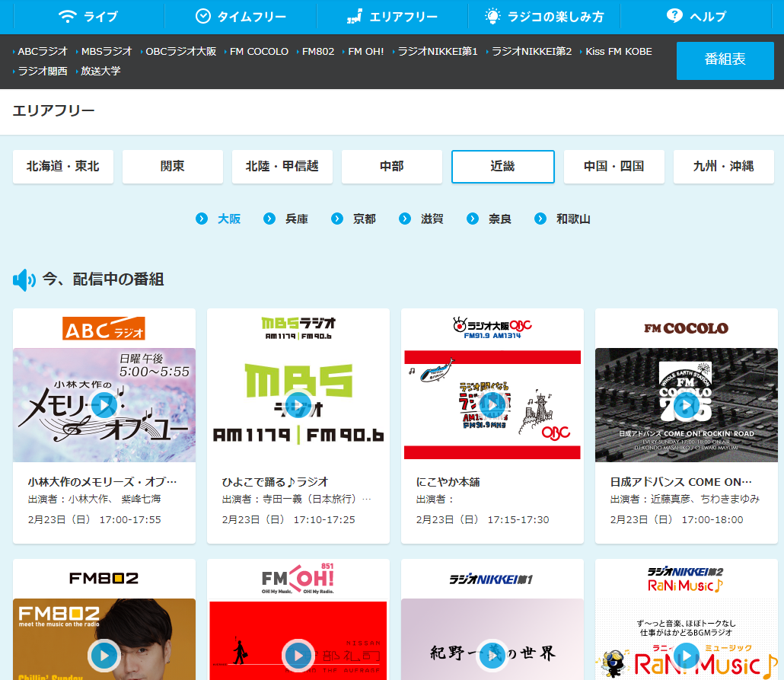Image resolution: width=784 pixels, height=680 pixels.
Task: Click the ABCラジオ logo on its card
Action: coord(104,328)
